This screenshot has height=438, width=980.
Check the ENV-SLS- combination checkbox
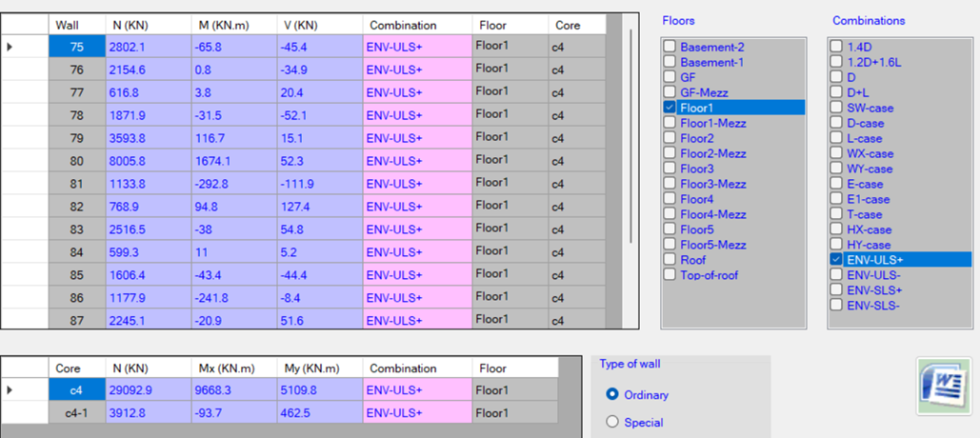(x=836, y=305)
